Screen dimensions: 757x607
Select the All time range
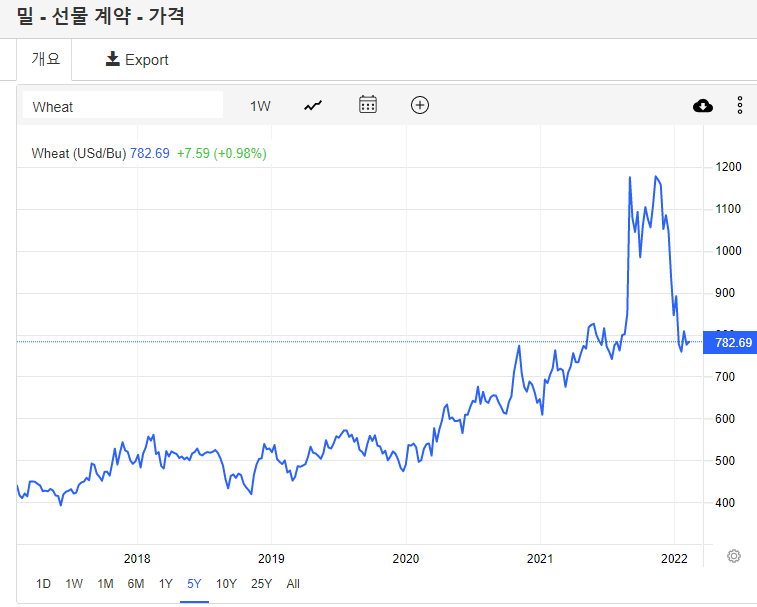pos(293,584)
